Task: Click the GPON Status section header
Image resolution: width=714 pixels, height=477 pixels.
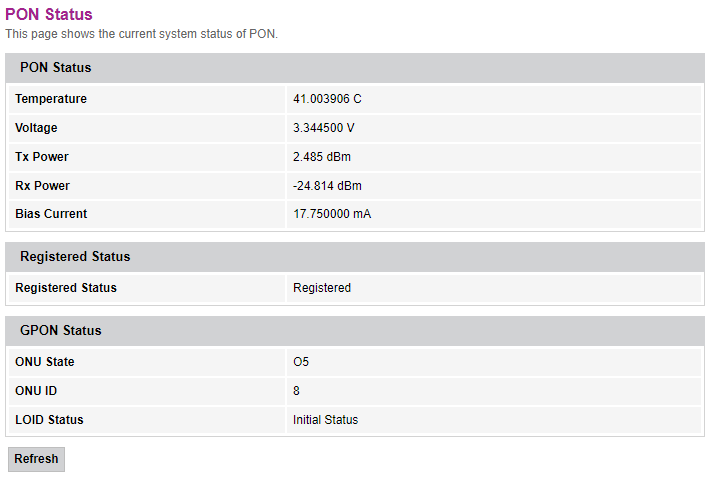Action: 61,330
